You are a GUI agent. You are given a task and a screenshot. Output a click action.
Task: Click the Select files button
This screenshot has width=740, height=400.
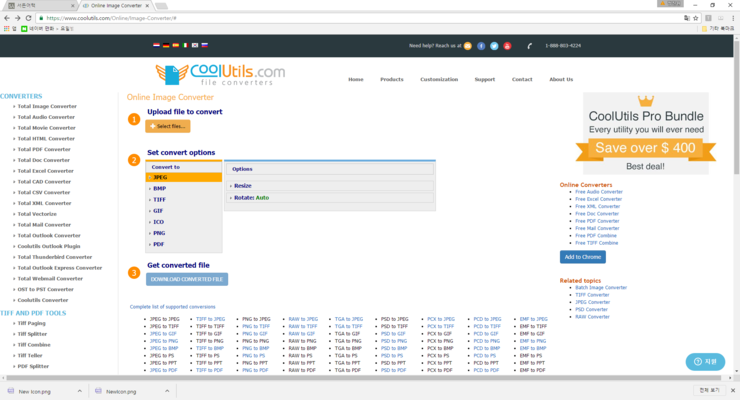pyautogui.click(x=168, y=126)
